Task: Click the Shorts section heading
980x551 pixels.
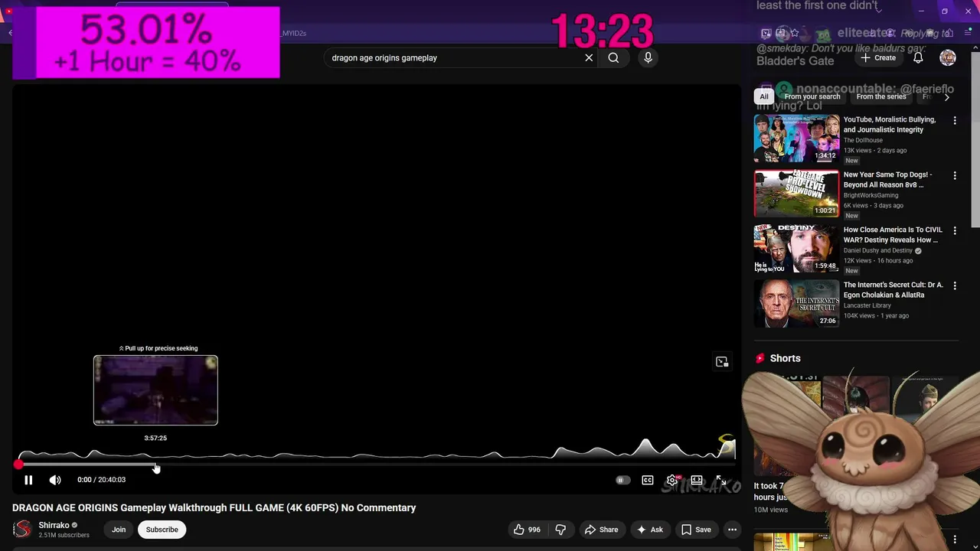Action: tap(785, 358)
